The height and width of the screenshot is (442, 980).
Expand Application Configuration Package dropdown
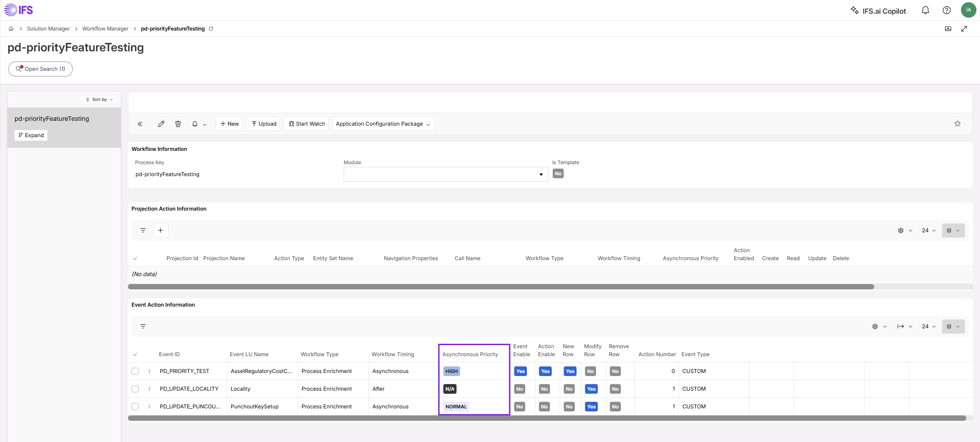[383, 124]
